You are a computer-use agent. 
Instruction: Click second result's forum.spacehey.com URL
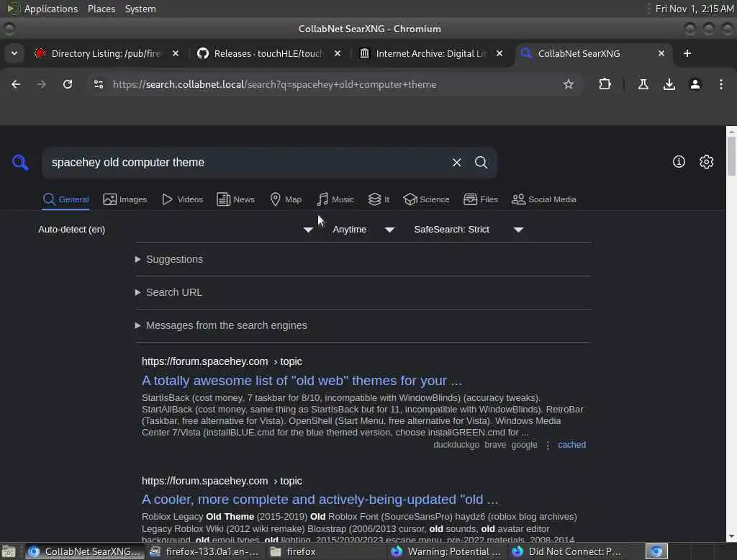coord(222,481)
